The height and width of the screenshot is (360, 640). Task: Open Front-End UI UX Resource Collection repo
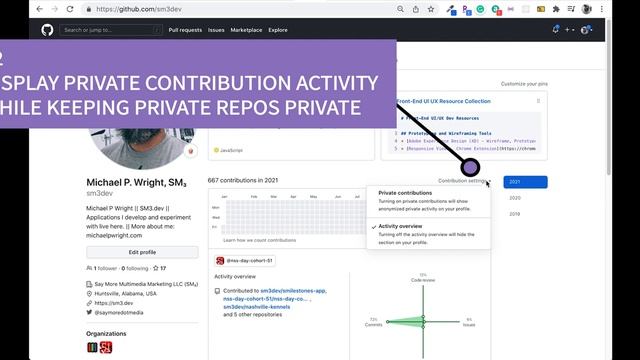[444, 101]
